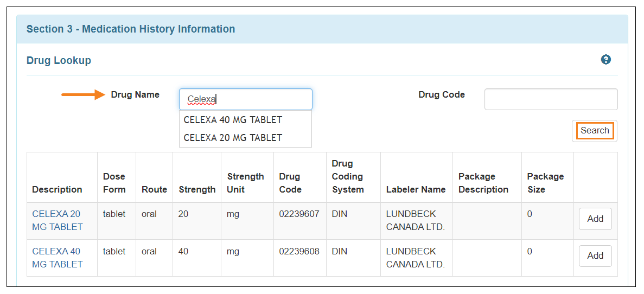This screenshot has height=294, width=644.
Task: Click the Drug Code input field
Action: (551, 99)
